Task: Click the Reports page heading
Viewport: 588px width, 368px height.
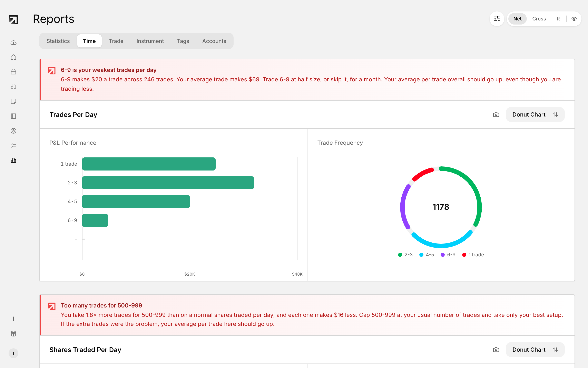Action: [53, 19]
